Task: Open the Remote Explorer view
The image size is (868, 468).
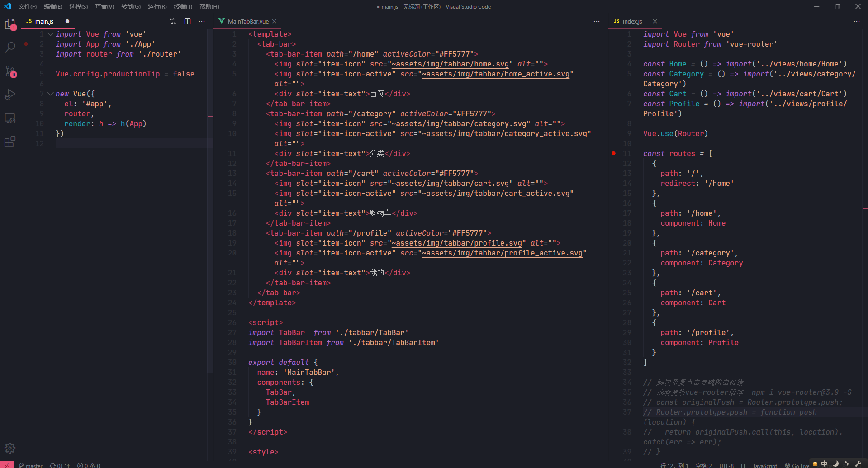Action: (10, 118)
